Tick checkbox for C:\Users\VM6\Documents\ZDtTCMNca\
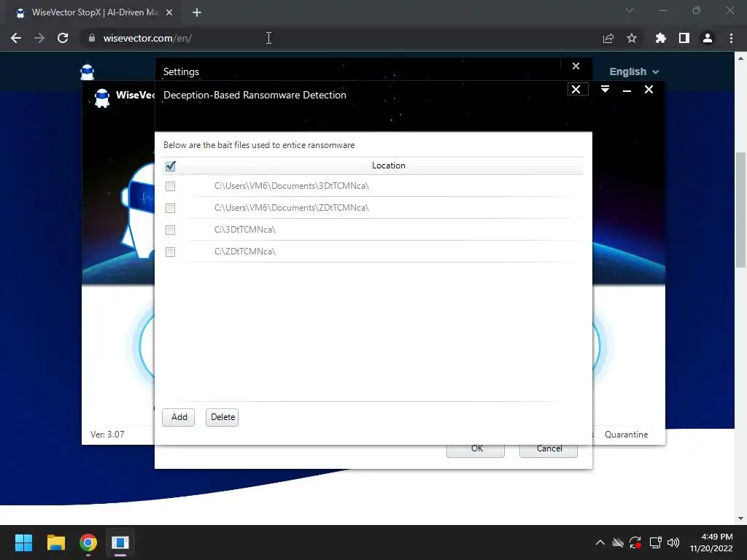The width and height of the screenshot is (747, 560). (x=170, y=208)
